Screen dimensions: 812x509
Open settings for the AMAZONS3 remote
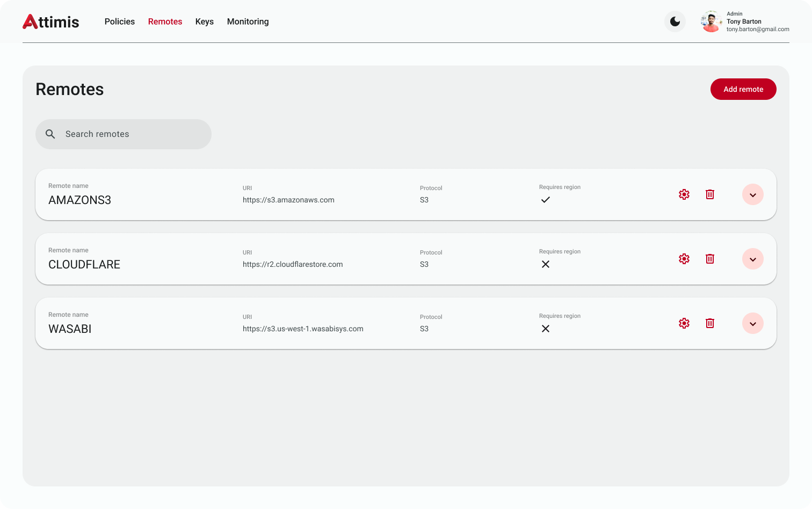[684, 194]
